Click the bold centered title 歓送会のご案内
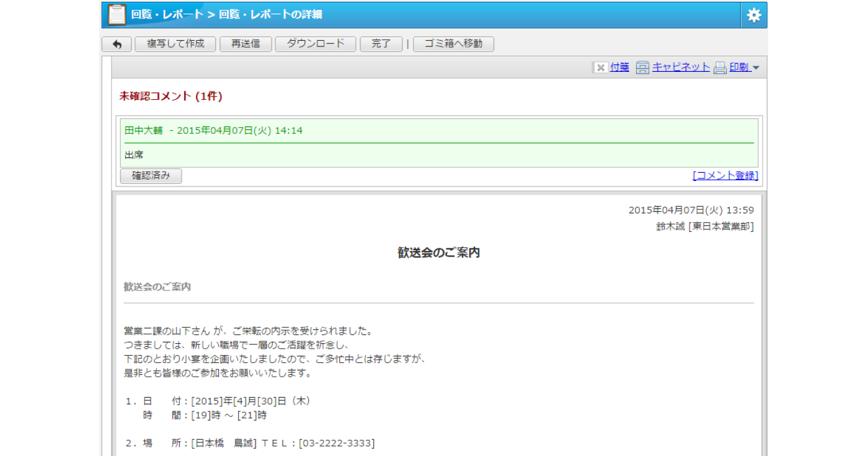The image size is (868, 456). tap(439, 253)
